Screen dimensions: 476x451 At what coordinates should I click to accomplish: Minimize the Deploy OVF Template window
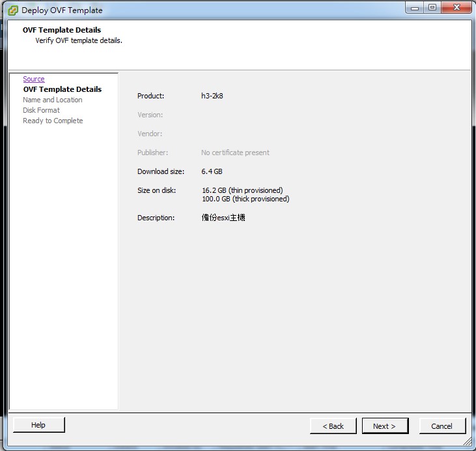[414, 8]
